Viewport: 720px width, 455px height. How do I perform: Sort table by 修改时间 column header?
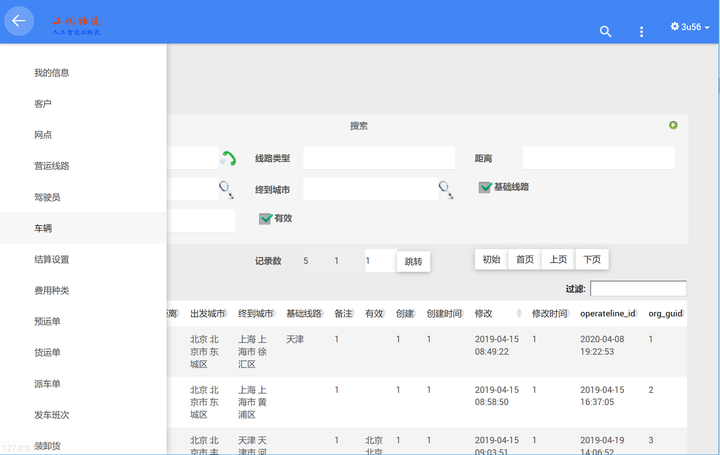click(549, 314)
